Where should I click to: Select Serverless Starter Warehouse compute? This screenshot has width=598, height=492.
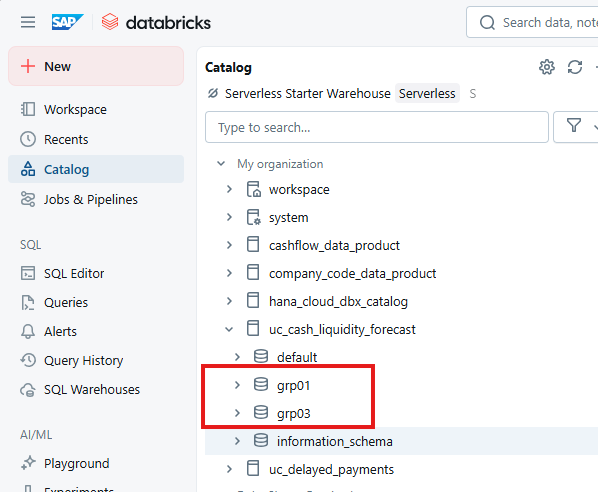(307, 93)
